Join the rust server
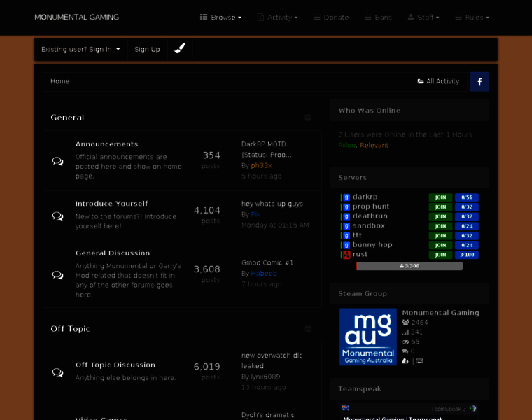The height and width of the screenshot is (420, 532). pos(440,254)
